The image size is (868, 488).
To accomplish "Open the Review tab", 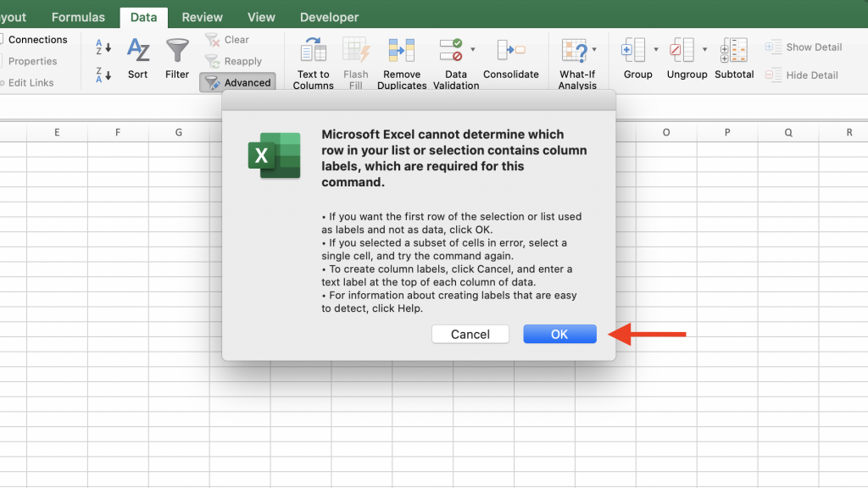I will [x=202, y=17].
